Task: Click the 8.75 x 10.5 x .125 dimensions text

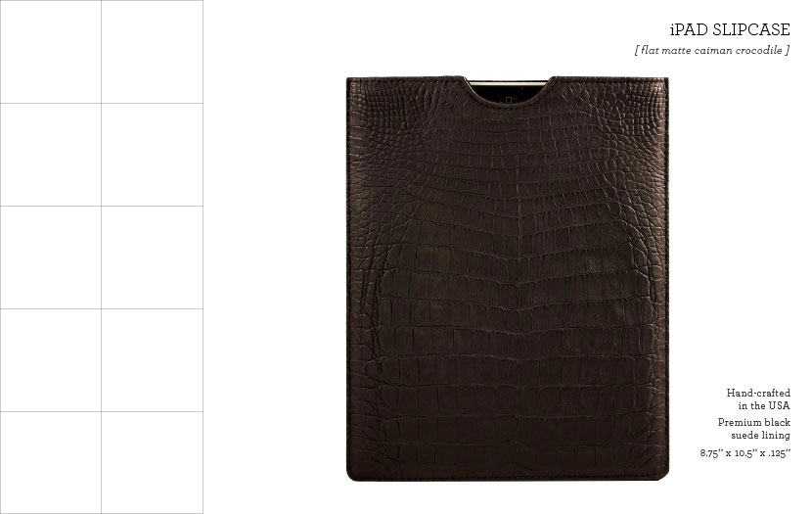Action: [x=745, y=453]
